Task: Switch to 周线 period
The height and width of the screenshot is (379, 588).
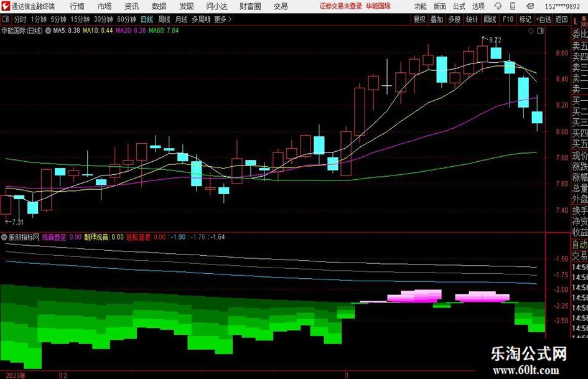Action: click(164, 19)
